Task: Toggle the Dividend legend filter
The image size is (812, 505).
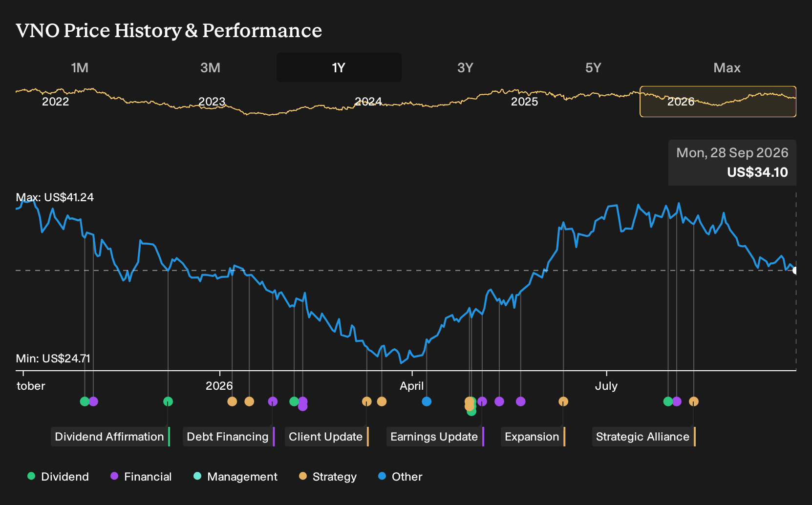Action: pyautogui.click(x=58, y=477)
